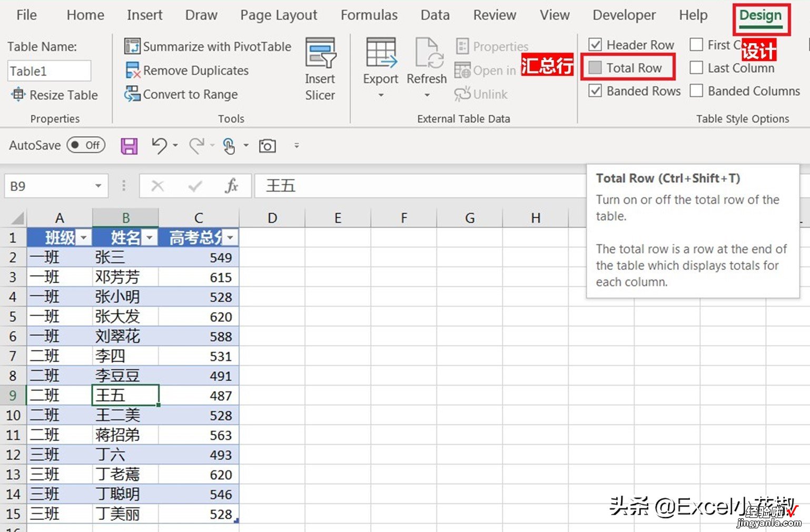Select the Design tab
Screen dimensions: 810x532
click(760, 16)
